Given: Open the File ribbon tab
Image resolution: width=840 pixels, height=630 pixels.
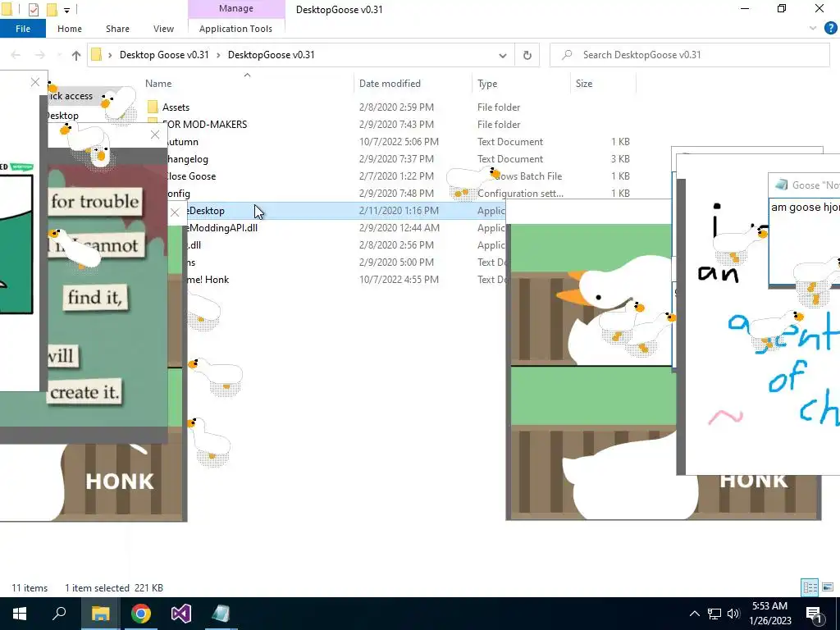Looking at the screenshot, I should point(22,29).
